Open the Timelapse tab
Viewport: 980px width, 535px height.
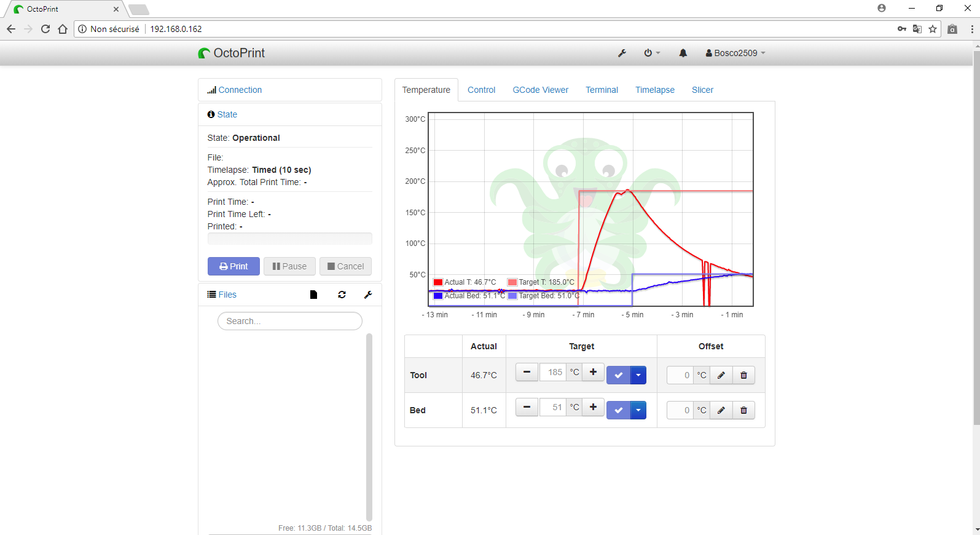(x=655, y=90)
